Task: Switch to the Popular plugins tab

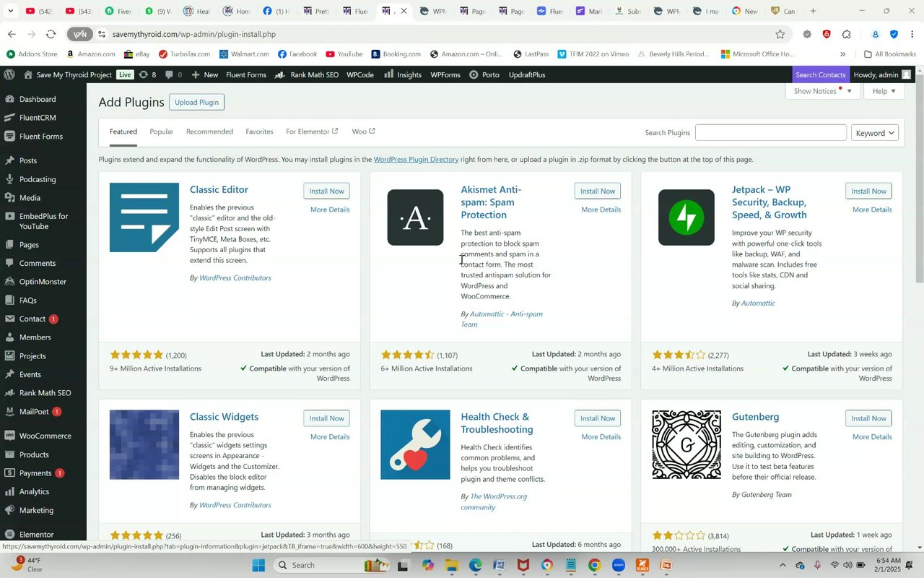Action: tap(161, 131)
